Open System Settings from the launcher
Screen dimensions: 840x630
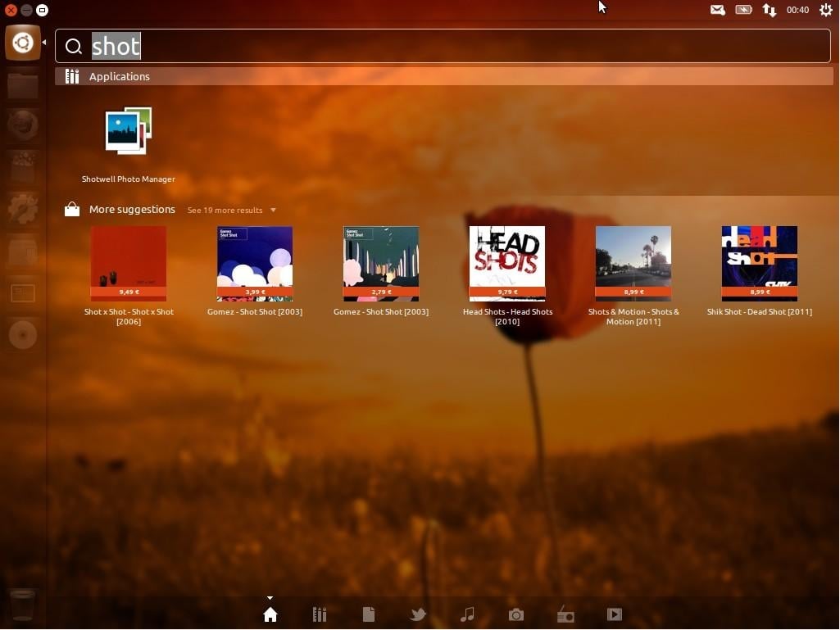tap(22, 209)
